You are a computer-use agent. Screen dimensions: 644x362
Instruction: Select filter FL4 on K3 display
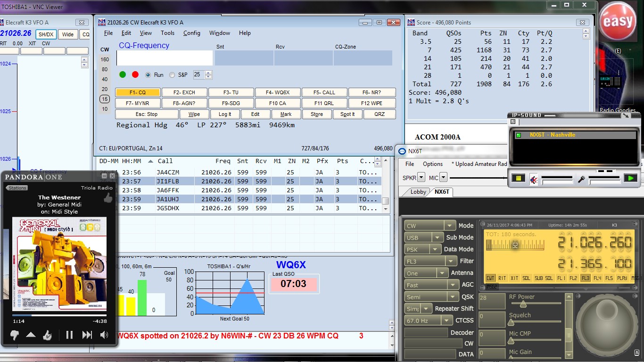pyautogui.click(x=597, y=278)
